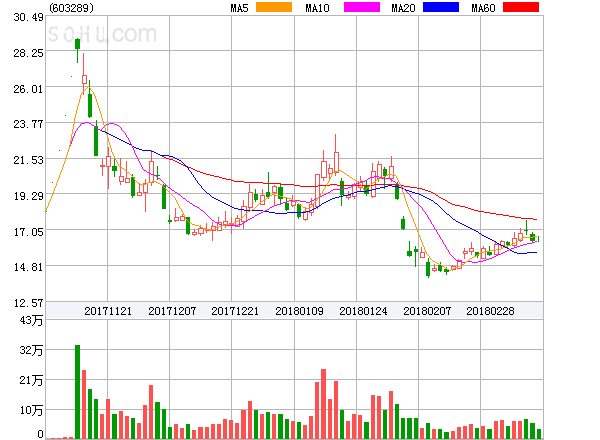Screen dimensions: 600x440
Task: Click the 20171207 date marker
Action: [x=172, y=311]
